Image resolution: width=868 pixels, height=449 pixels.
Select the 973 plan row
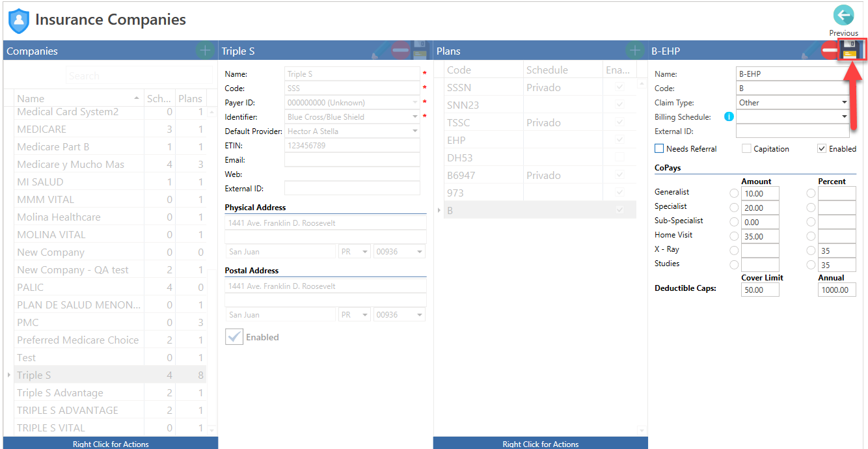tap(540, 193)
